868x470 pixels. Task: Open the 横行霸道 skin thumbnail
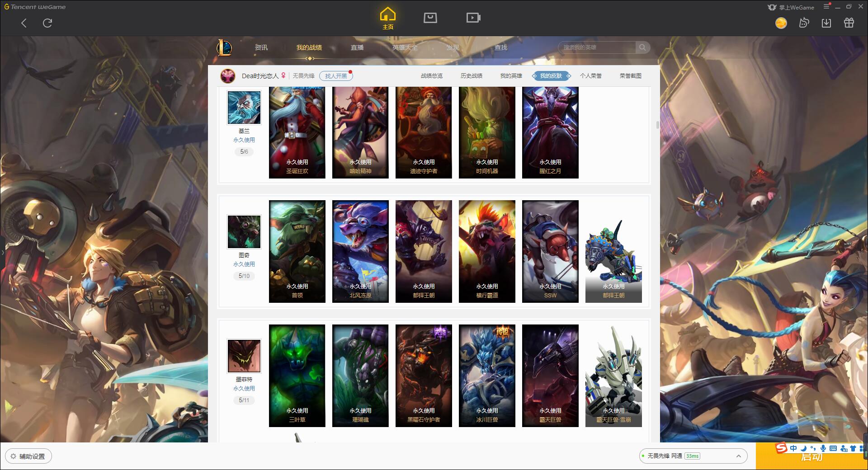[x=487, y=251]
